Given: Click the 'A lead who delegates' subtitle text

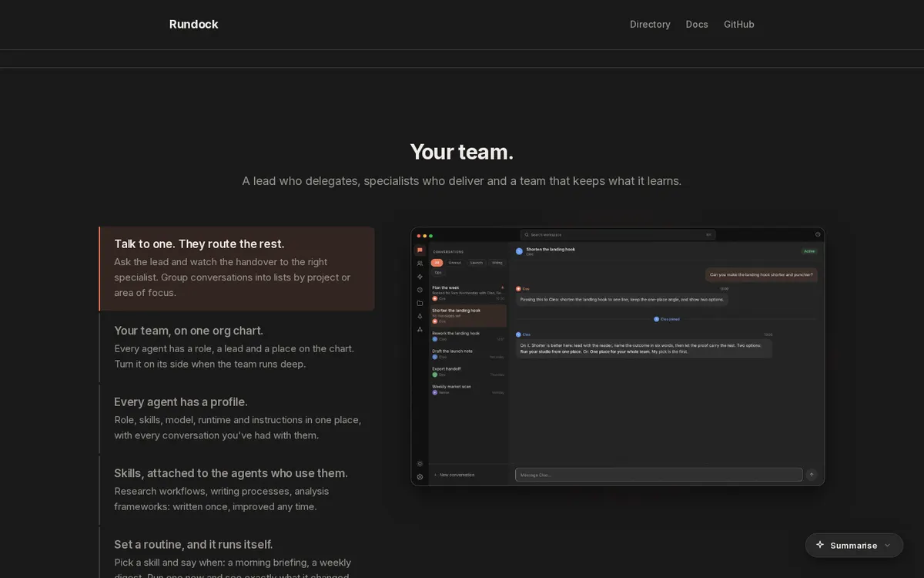Looking at the screenshot, I should point(462,181).
